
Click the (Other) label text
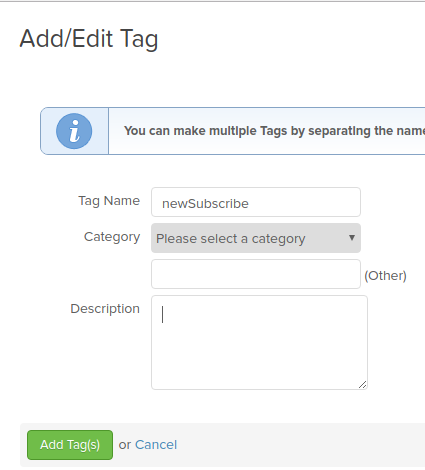pyautogui.click(x=385, y=276)
